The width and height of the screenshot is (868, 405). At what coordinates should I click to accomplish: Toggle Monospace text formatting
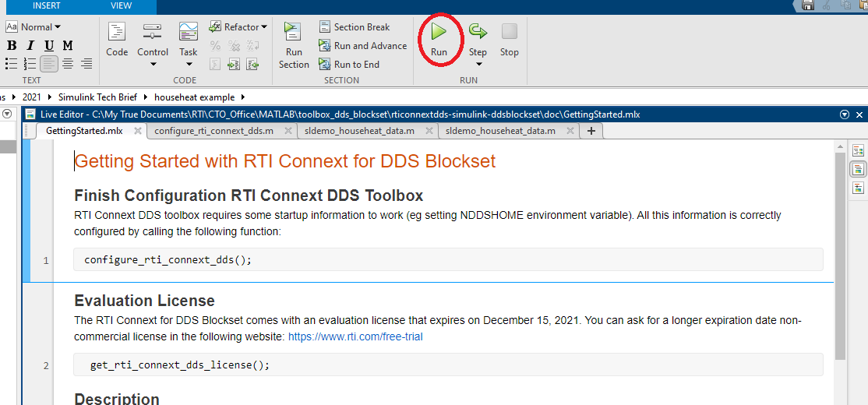tap(68, 45)
